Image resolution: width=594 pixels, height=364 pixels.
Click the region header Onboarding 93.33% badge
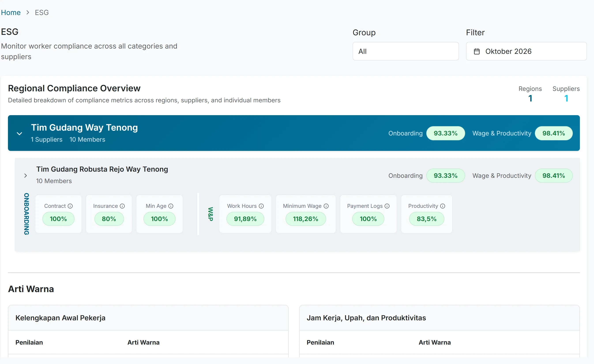point(445,133)
